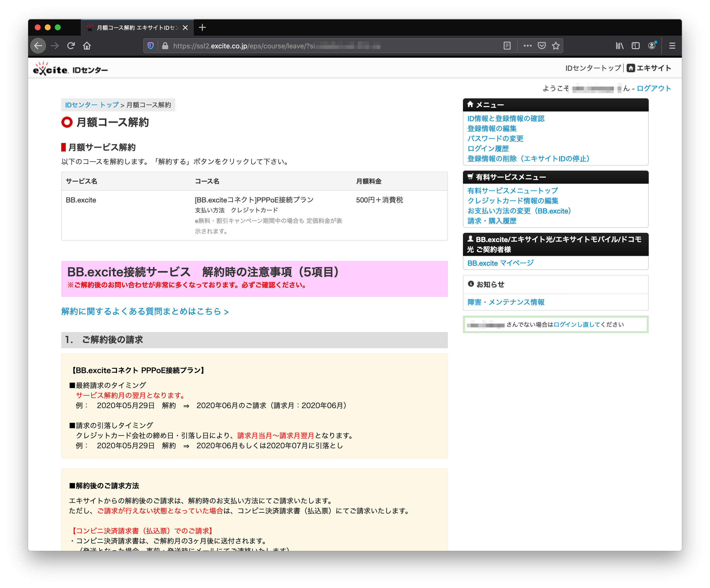
Task: Reload the current page
Action: [71, 46]
